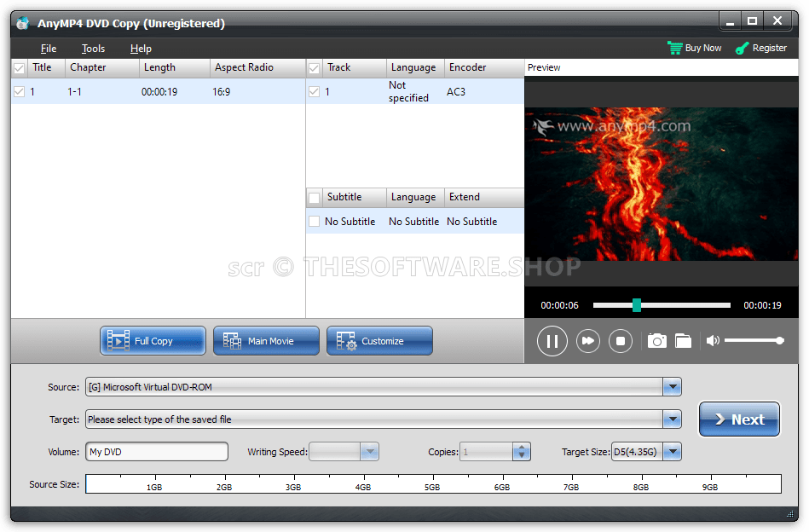Open the File menu
The width and height of the screenshot is (809, 532).
tap(49, 49)
